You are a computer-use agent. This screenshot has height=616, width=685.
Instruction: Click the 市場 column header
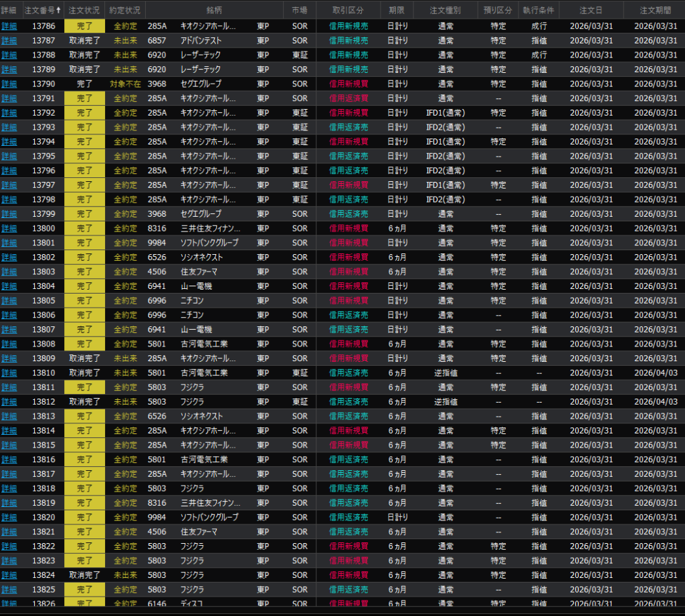(x=300, y=10)
